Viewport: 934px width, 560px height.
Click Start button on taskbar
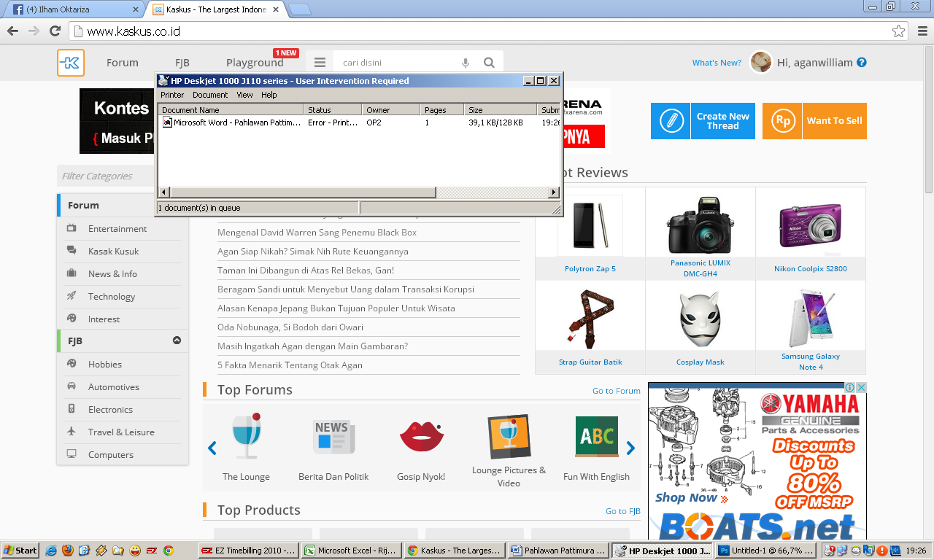pos(20,551)
